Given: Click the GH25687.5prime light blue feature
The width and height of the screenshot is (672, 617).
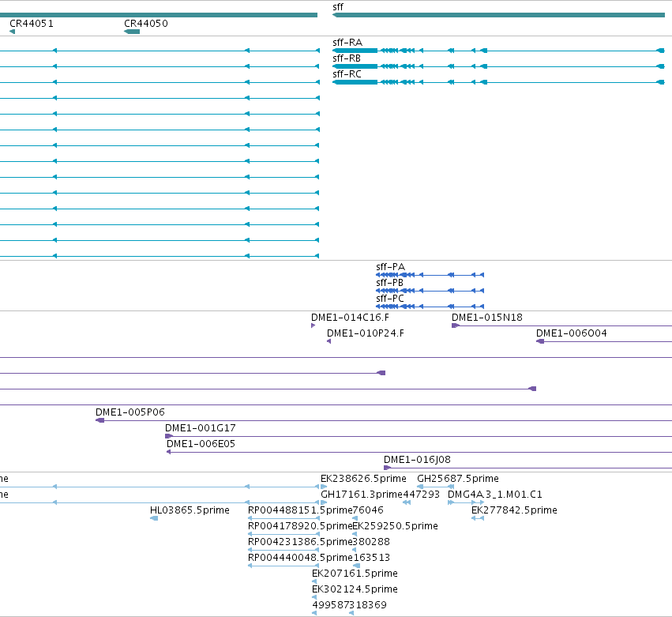Looking at the screenshot, I should pyautogui.click(x=435, y=487).
